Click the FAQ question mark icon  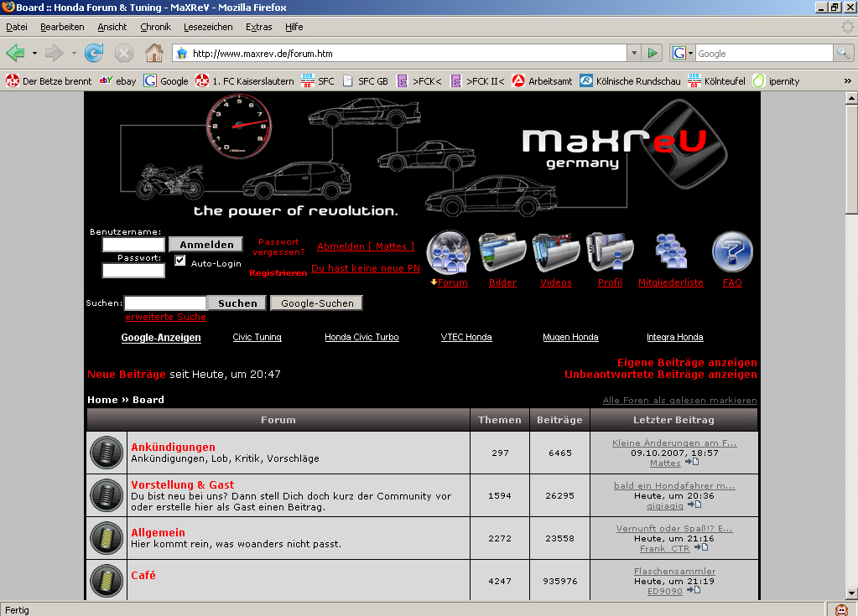tap(732, 251)
